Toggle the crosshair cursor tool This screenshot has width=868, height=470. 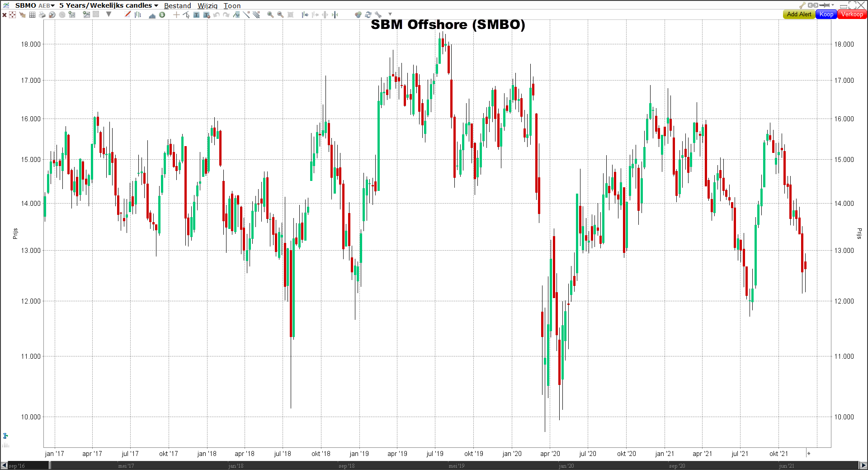pos(176,14)
